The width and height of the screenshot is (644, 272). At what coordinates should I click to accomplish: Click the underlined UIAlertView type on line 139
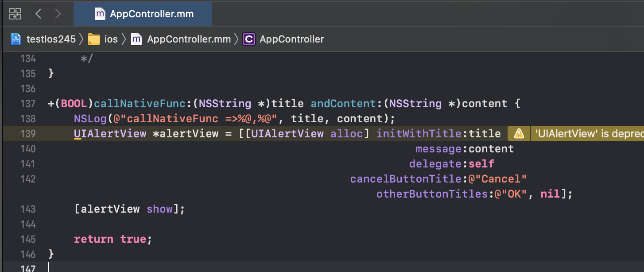[110, 133]
